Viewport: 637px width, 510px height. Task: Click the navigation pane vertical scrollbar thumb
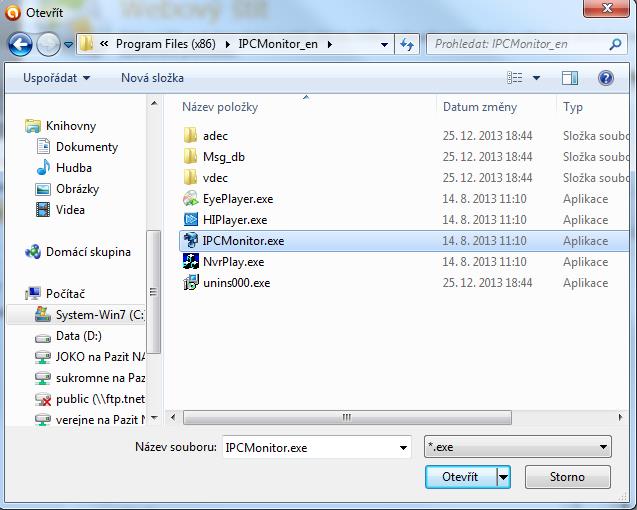pos(153,292)
